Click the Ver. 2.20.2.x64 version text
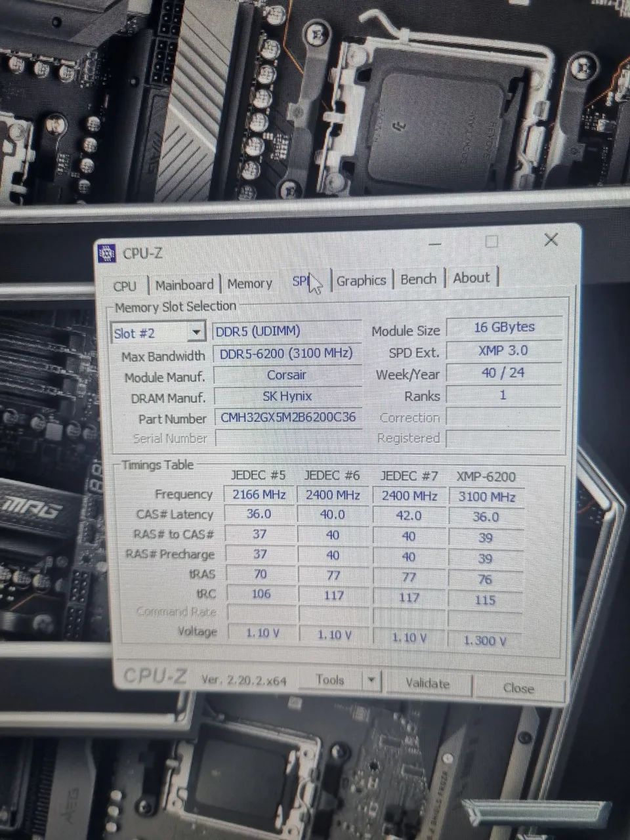 point(243,680)
